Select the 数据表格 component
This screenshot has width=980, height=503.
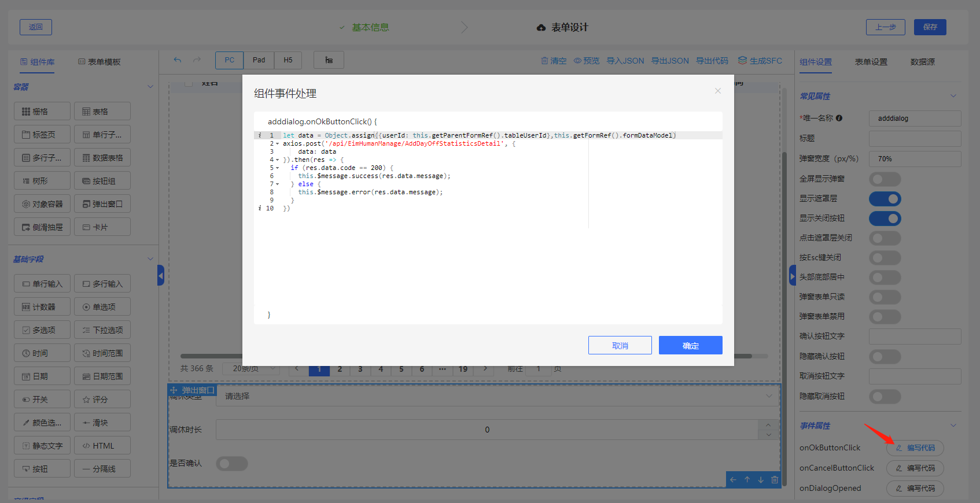pyautogui.click(x=102, y=157)
